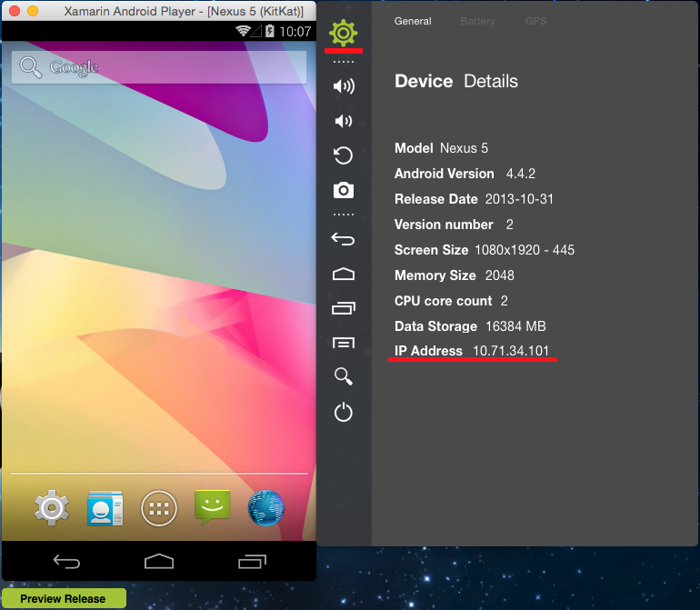Image resolution: width=700 pixels, height=610 pixels.
Task: Open the settings gear in sidebar
Action: pos(344,33)
